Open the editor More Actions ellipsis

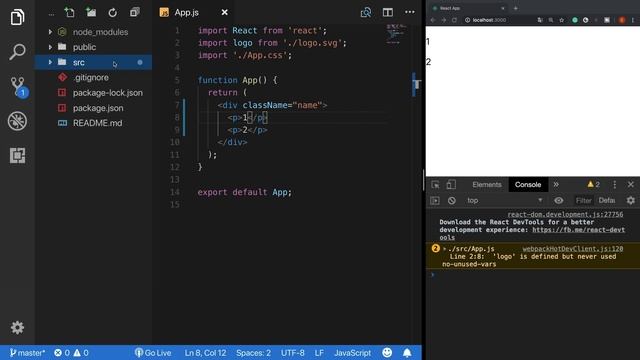(410, 12)
